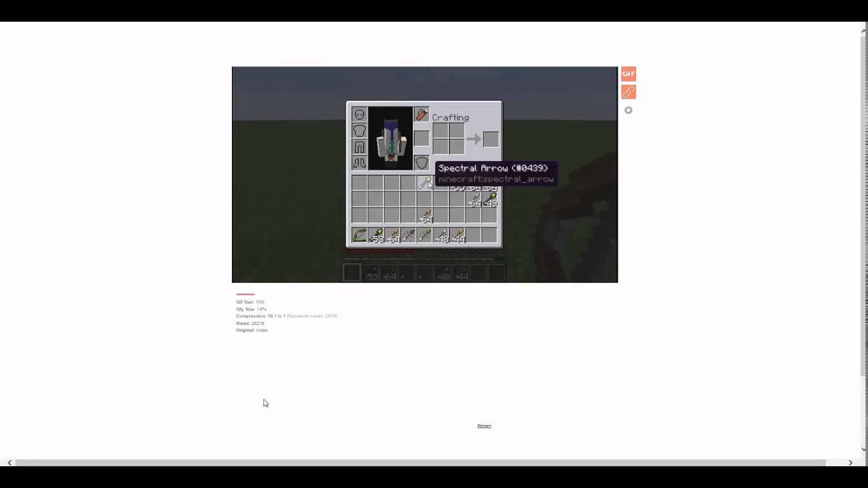The width and height of the screenshot is (868, 488).
Task: Open the Privacy link
Action: (x=484, y=426)
